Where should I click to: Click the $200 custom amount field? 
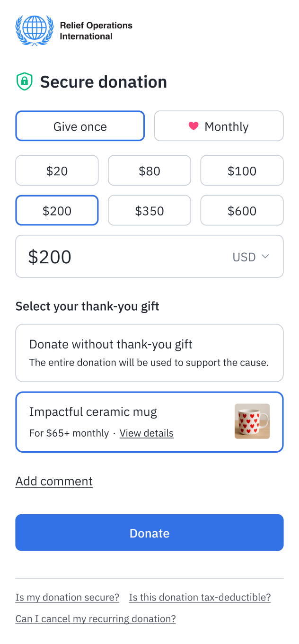click(x=95, y=256)
